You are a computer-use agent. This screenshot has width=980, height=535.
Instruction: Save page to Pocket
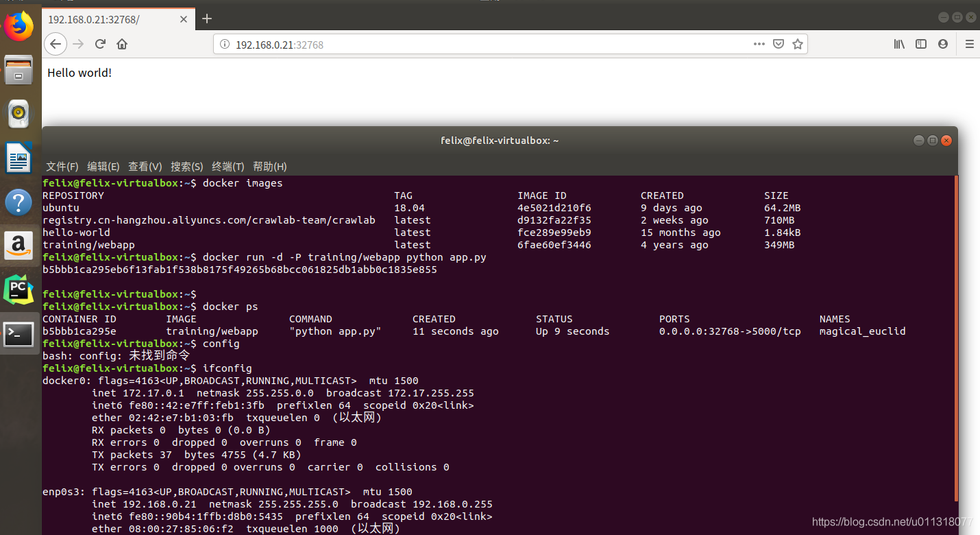coord(779,44)
